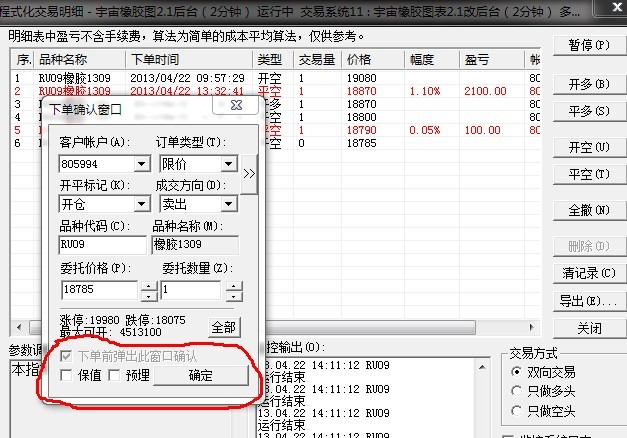Sort by the 类型 column header
The width and height of the screenshot is (627, 438).
click(273, 60)
